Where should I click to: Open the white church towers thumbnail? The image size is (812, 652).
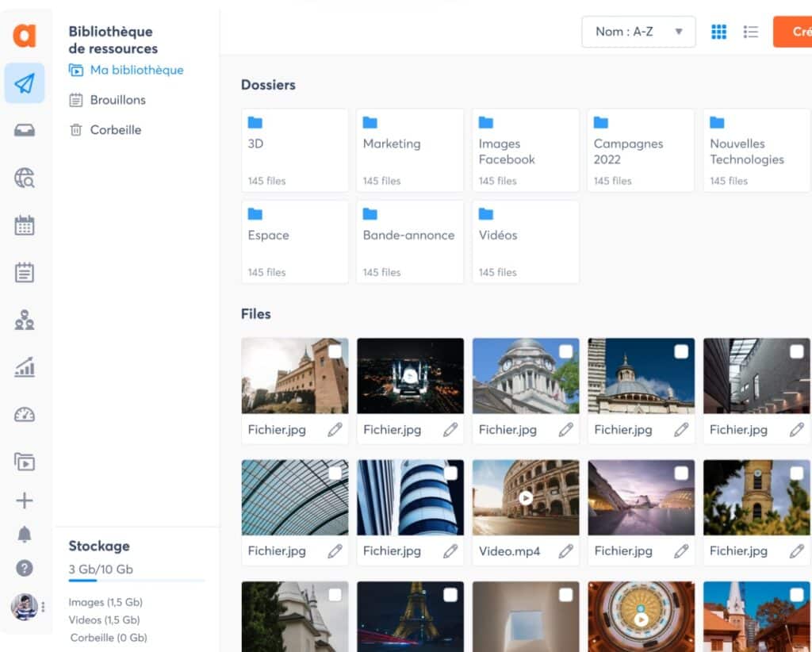(295, 616)
